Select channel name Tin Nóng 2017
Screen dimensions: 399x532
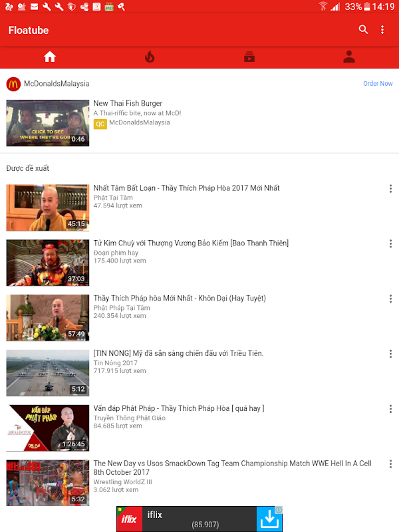click(115, 362)
